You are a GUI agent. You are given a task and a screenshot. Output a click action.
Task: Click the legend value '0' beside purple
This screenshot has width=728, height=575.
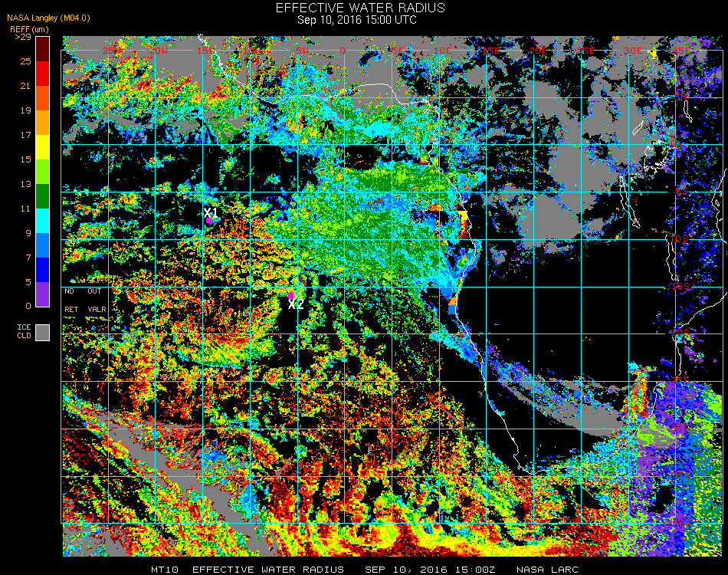[x=28, y=306]
